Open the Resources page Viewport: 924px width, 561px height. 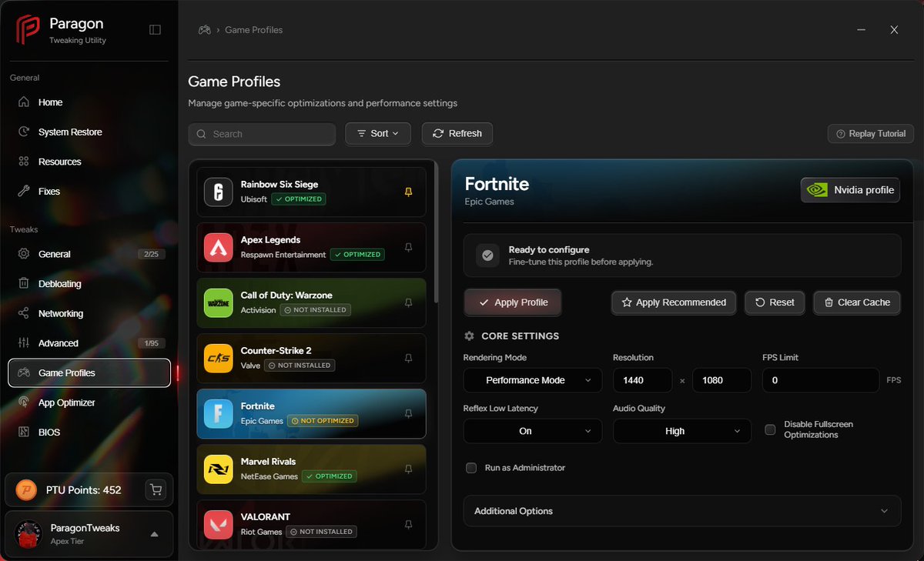[x=89, y=162]
